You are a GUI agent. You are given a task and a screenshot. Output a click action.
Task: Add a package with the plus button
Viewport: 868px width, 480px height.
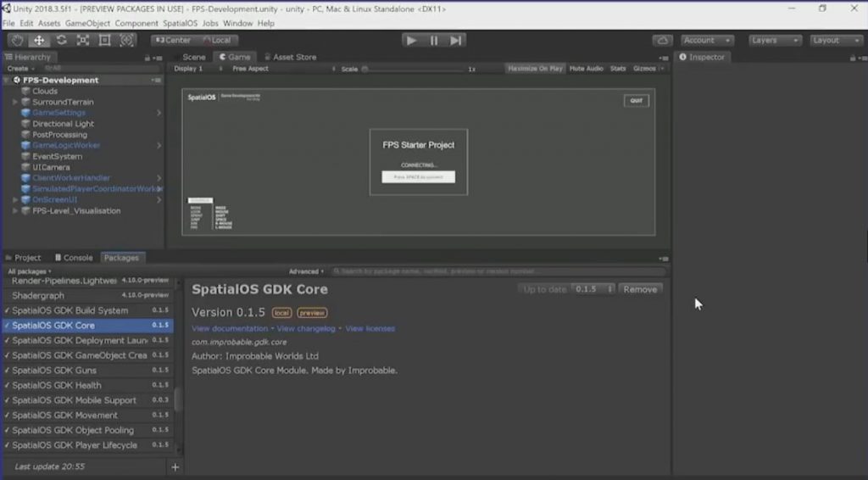click(x=175, y=467)
